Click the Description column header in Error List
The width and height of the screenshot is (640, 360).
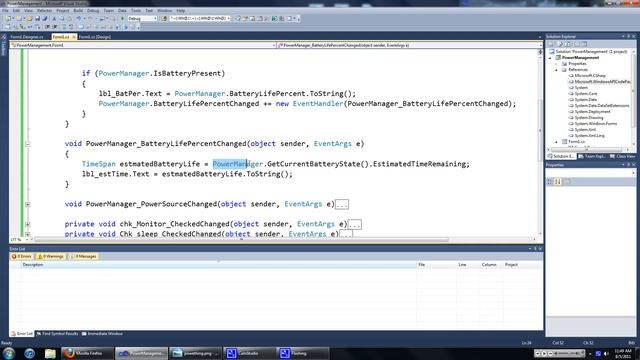[218, 265]
